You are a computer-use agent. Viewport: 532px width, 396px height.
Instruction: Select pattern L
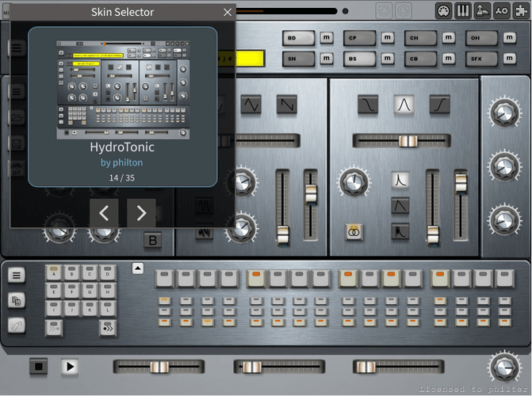[108, 308]
